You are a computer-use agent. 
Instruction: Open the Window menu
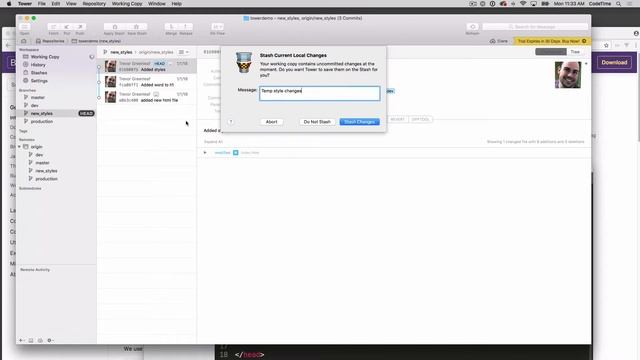(x=157, y=4)
